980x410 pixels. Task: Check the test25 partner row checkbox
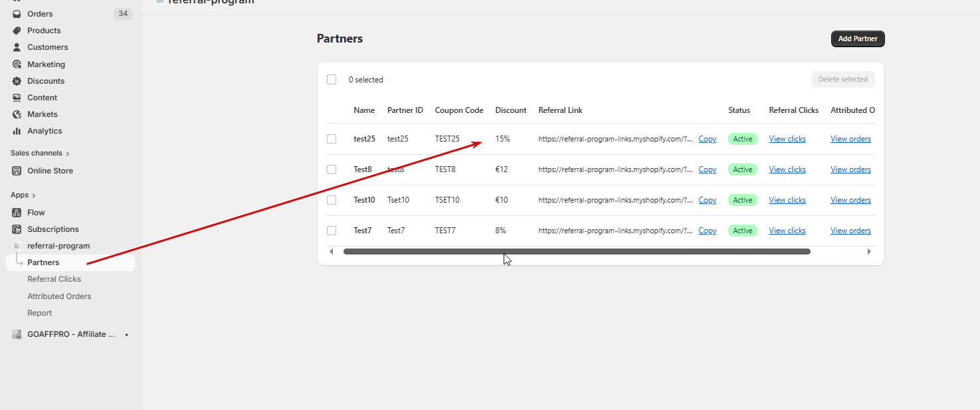332,139
